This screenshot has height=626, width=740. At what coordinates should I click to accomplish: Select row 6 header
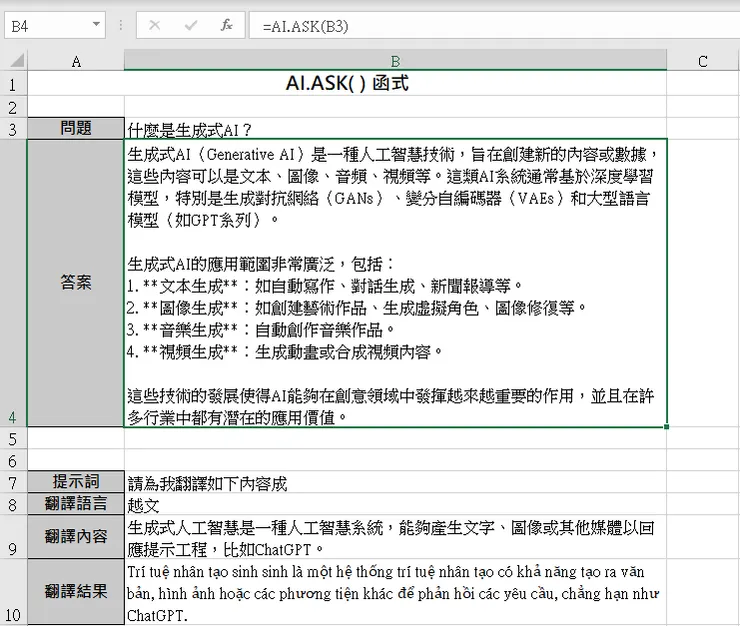point(13,460)
